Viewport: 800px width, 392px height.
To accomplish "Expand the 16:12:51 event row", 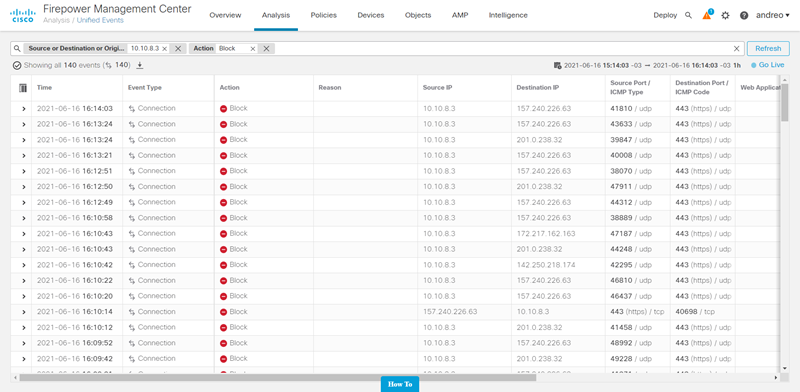I will (23, 172).
